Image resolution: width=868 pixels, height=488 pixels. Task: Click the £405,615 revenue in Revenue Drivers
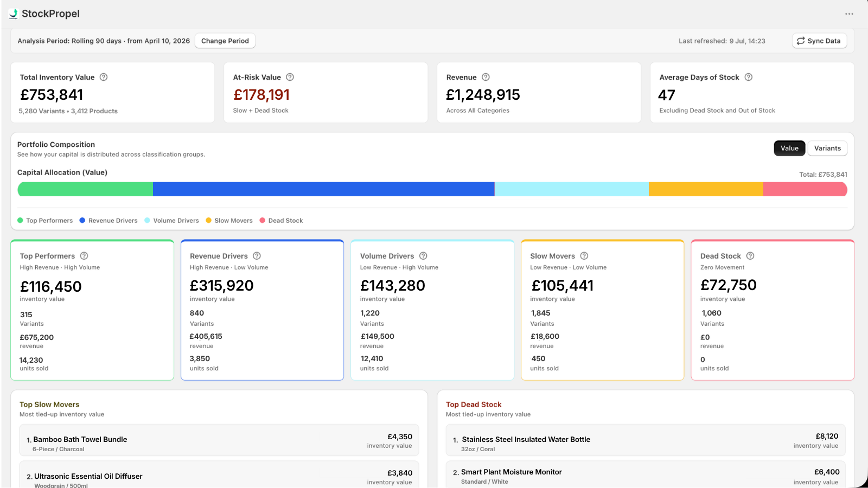click(x=206, y=336)
